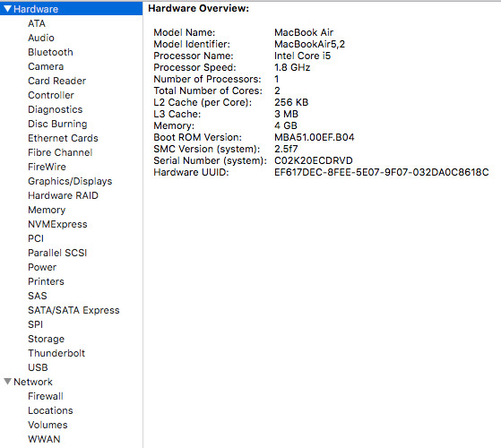The image size is (501, 448).
Task: Click the Number of Processors label
Action: point(207,79)
